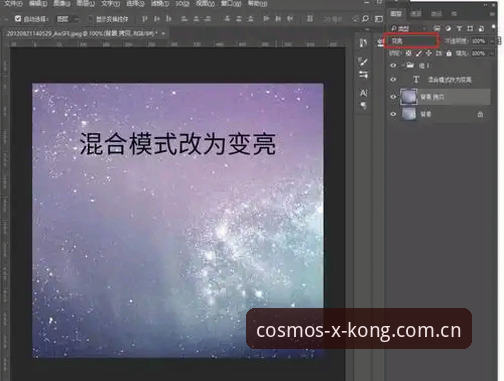The width and height of the screenshot is (504, 381).
Task: Hide the locked 背景 layer
Action: [x=393, y=114]
